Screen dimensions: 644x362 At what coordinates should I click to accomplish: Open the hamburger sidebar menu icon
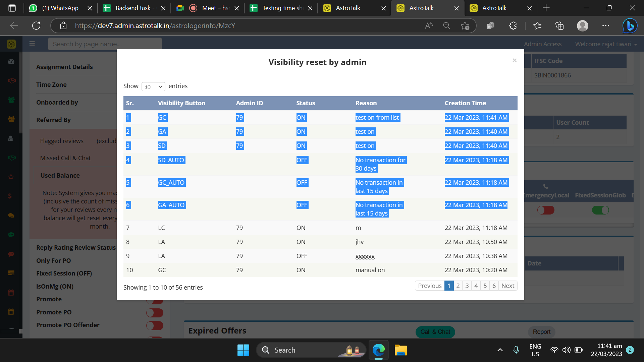pyautogui.click(x=32, y=44)
